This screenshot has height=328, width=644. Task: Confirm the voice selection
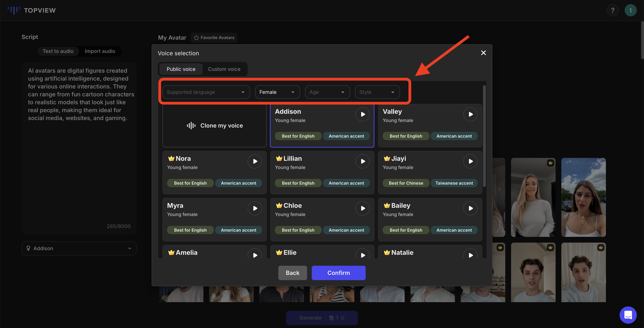click(339, 273)
